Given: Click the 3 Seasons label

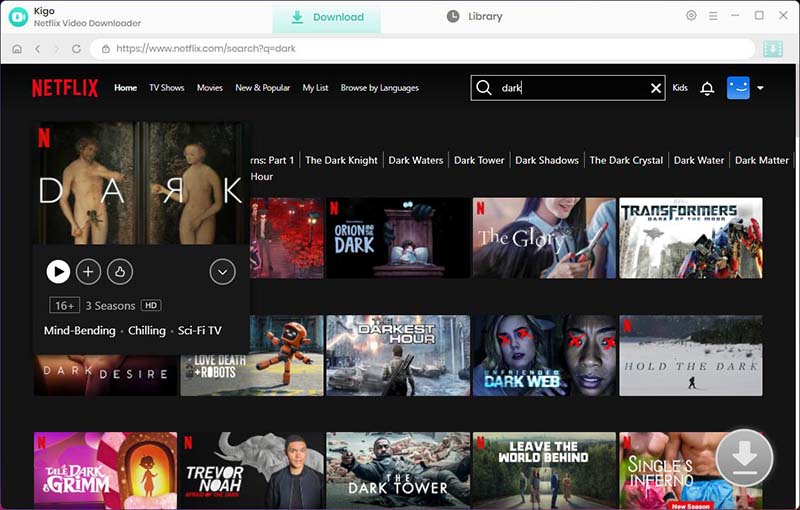Looking at the screenshot, I should click(110, 305).
